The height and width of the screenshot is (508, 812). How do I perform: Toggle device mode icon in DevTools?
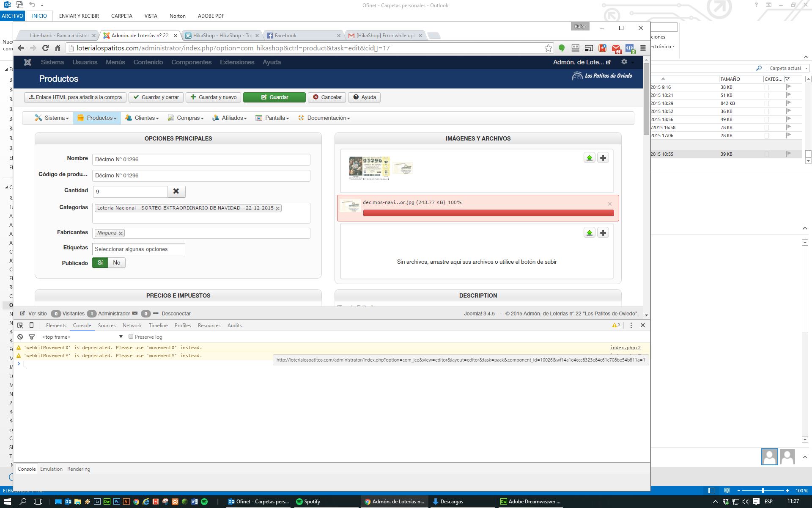(x=31, y=325)
